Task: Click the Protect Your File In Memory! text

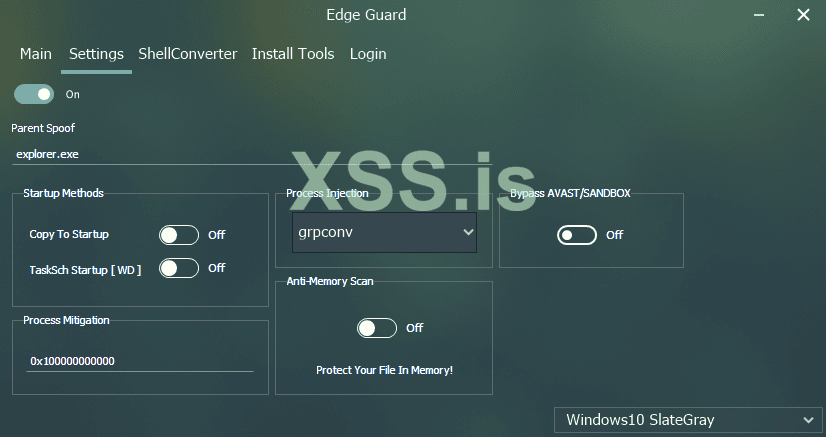Action: click(385, 370)
